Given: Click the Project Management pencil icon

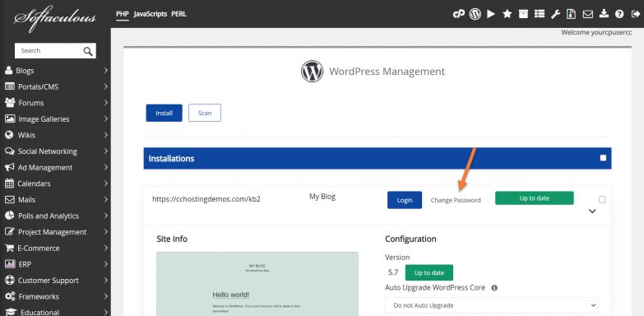Looking at the screenshot, I should pos(9,232).
